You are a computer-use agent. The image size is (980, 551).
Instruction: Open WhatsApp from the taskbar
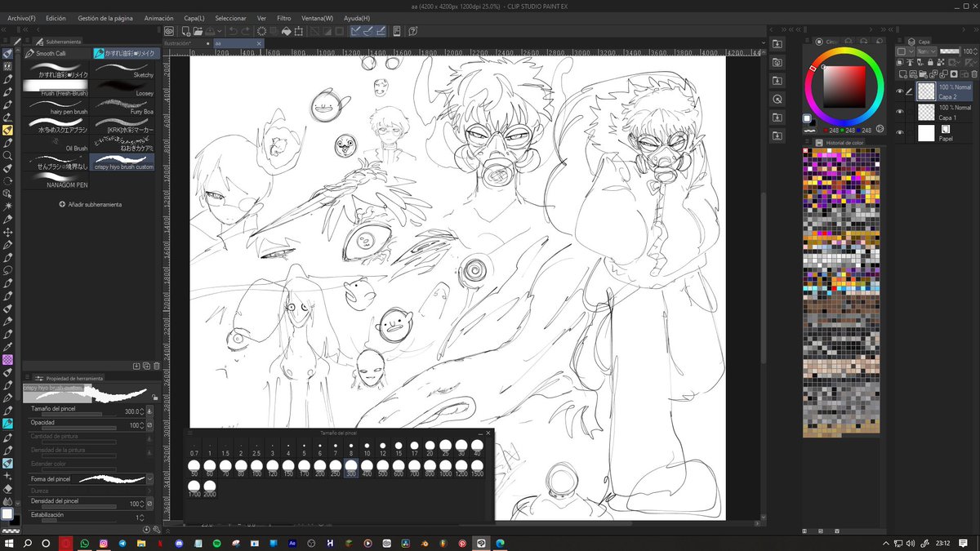[x=85, y=543]
